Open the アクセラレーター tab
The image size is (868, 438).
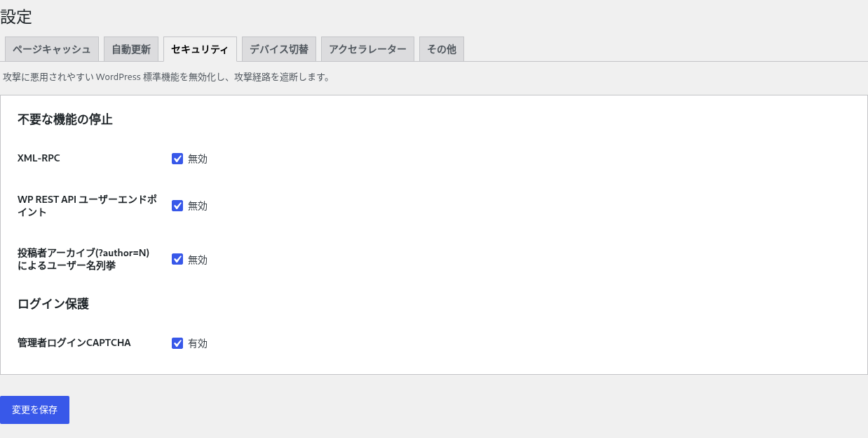(x=367, y=49)
